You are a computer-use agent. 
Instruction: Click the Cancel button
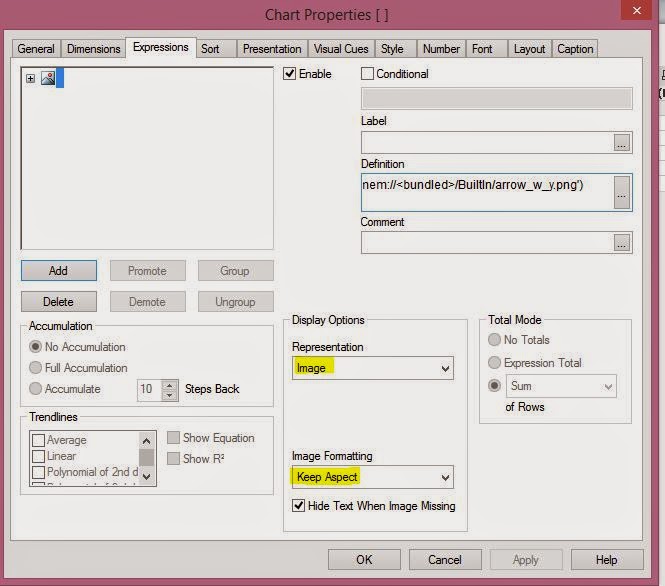[x=445, y=560]
